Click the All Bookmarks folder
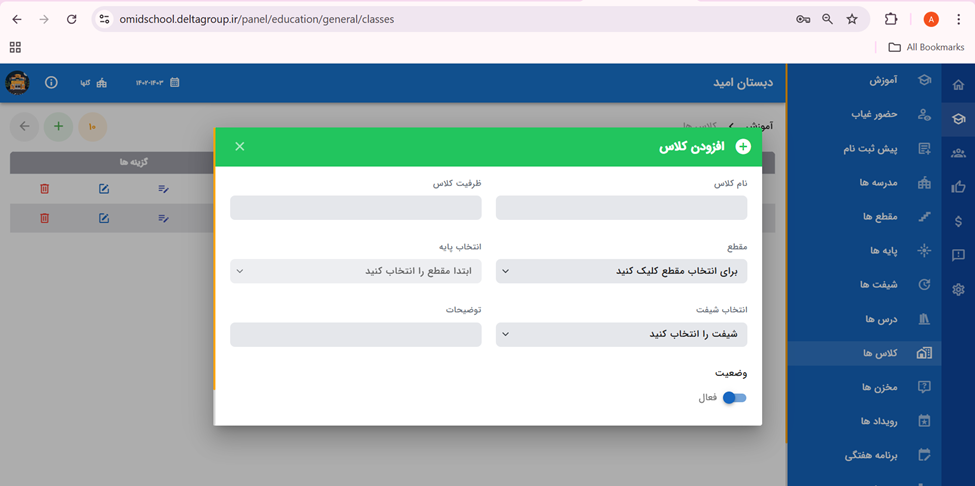975x486 pixels. (x=926, y=47)
